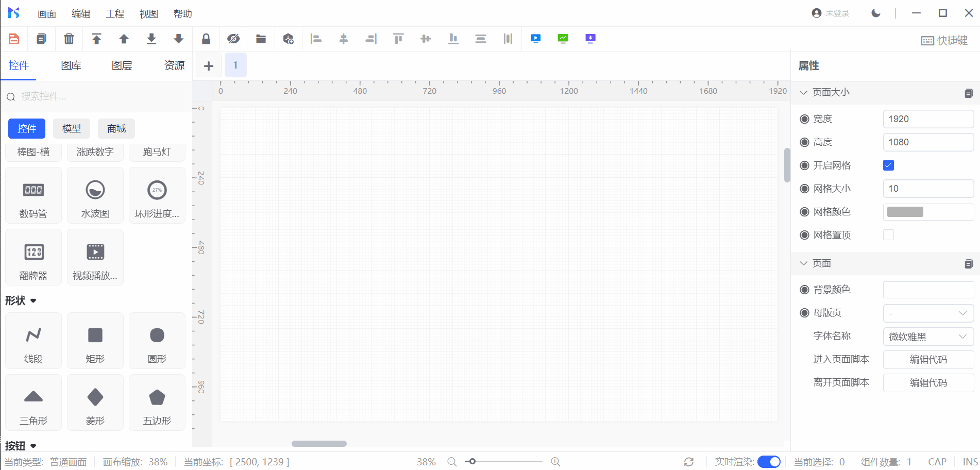Click the bring to top arrow icon
This screenshot has height=470, width=980.
pyautogui.click(x=96, y=39)
